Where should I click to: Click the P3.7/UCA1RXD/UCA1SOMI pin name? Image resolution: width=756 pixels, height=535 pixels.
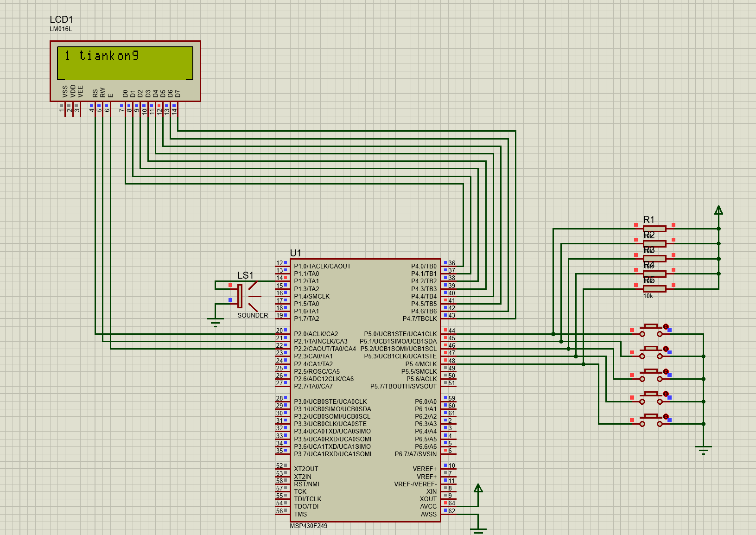pyautogui.click(x=332, y=454)
